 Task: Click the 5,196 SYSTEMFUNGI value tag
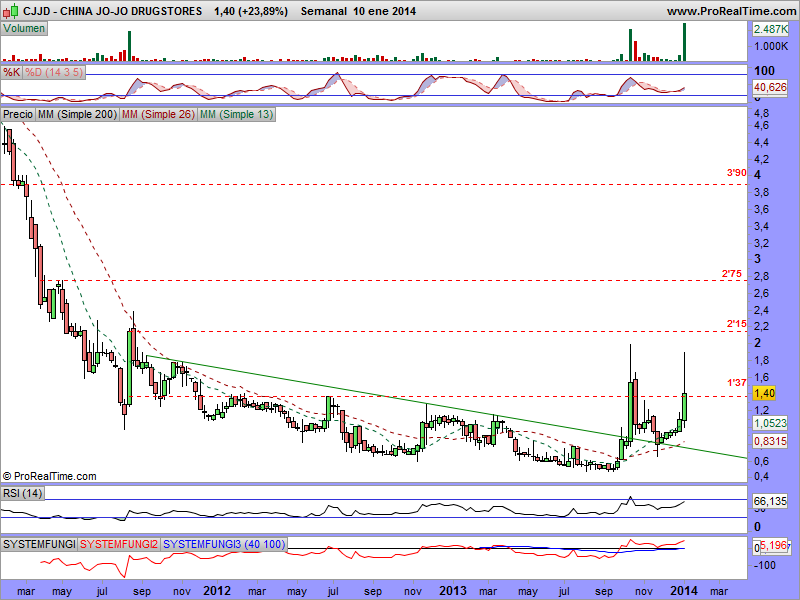coord(774,546)
